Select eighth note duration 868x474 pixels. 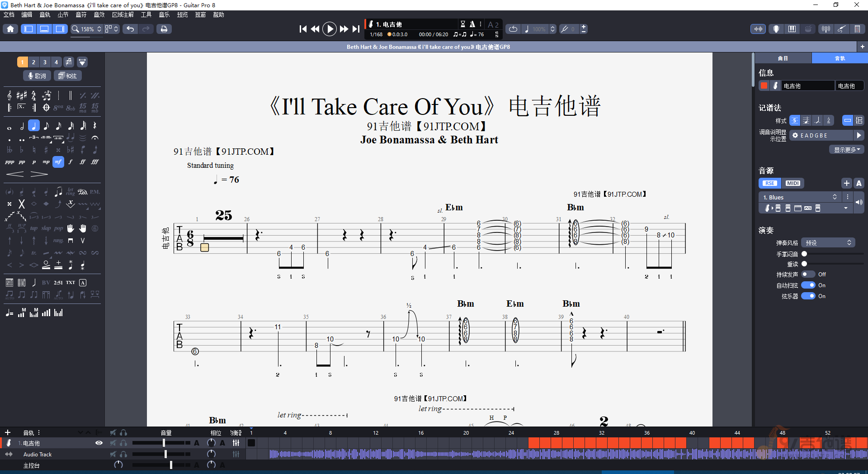[46, 126]
